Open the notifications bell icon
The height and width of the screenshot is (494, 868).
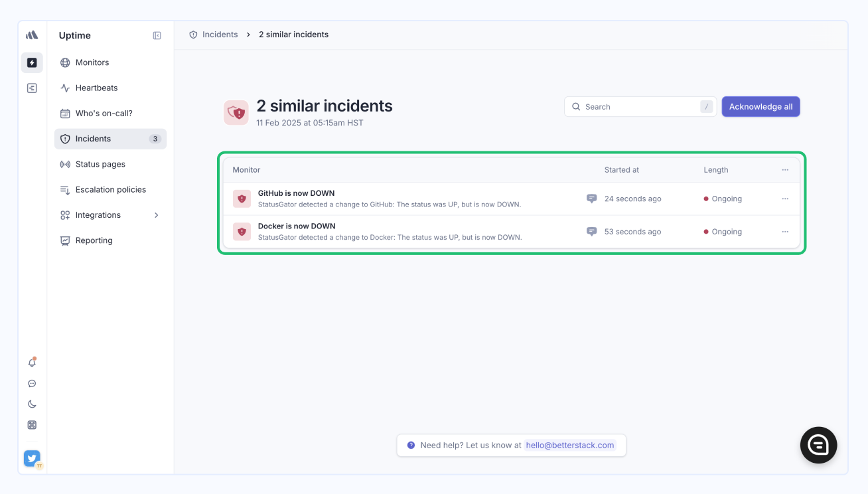32,363
